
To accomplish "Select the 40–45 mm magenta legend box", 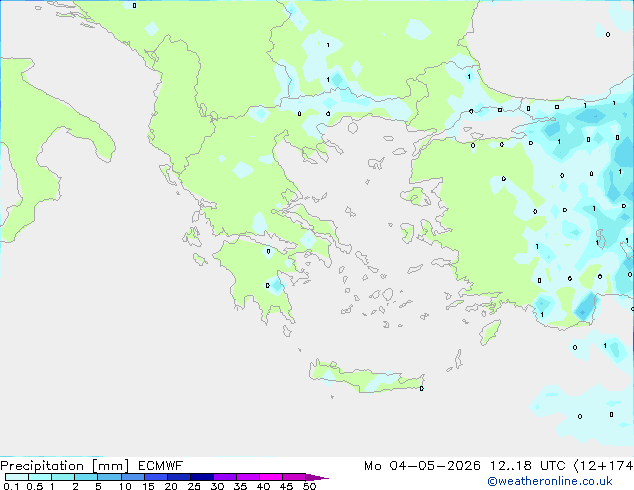I will [x=271, y=477].
